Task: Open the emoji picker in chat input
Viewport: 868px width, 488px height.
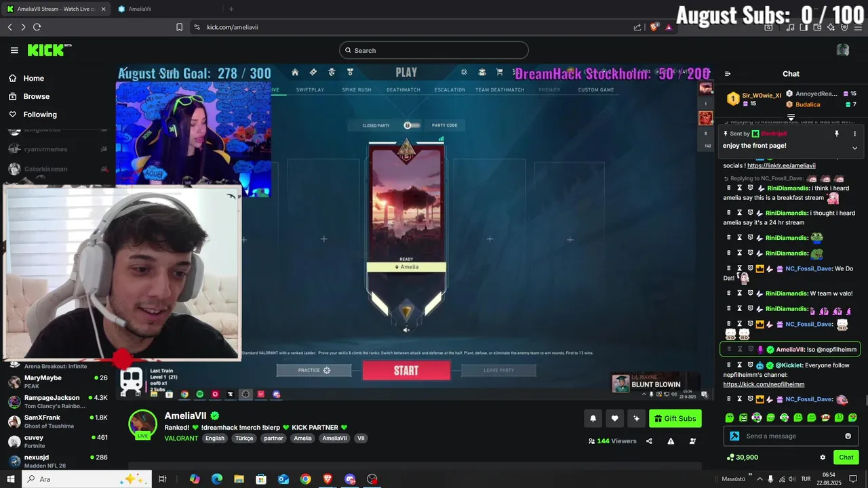Action: coord(848,436)
